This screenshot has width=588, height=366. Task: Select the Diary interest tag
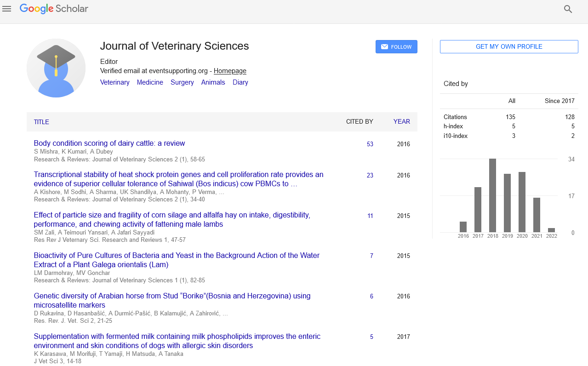pyautogui.click(x=240, y=82)
